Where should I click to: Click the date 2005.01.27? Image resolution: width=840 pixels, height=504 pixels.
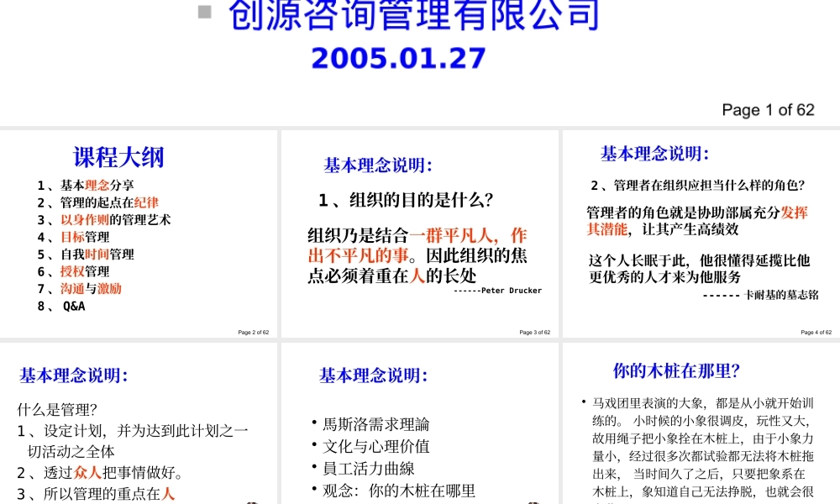coord(398,59)
